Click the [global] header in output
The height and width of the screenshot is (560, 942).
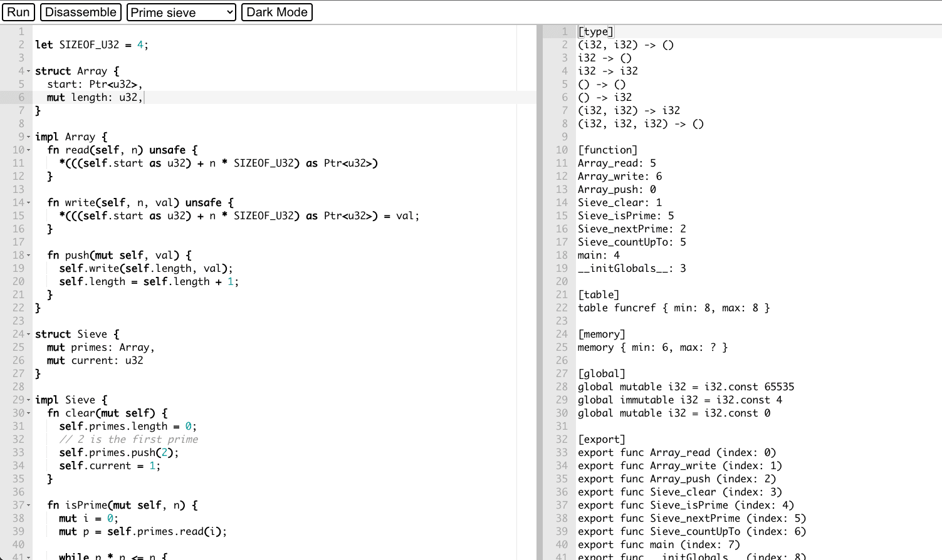tap(602, 373)
